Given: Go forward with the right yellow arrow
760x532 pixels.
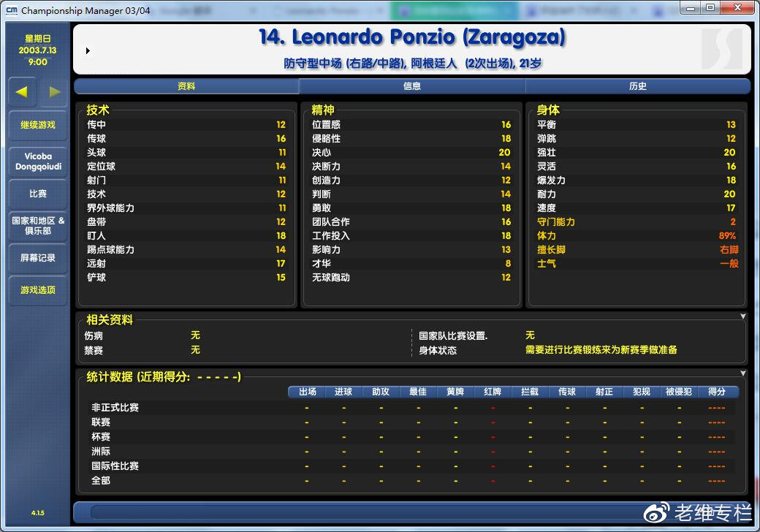Looking at the screenshot, I should click(x=53, y=91).
